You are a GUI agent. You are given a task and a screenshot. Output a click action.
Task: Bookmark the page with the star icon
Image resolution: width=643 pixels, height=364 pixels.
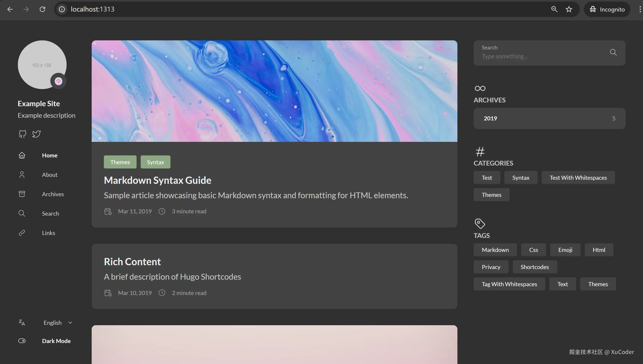pos(569,9)
